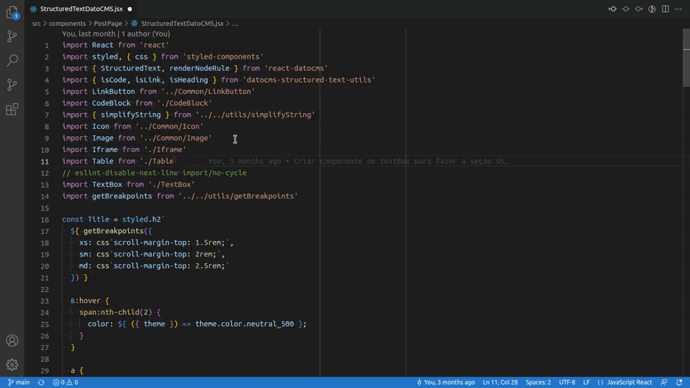
Task: Click 'const Title' declaration on line 16
Action: (85, 220)
